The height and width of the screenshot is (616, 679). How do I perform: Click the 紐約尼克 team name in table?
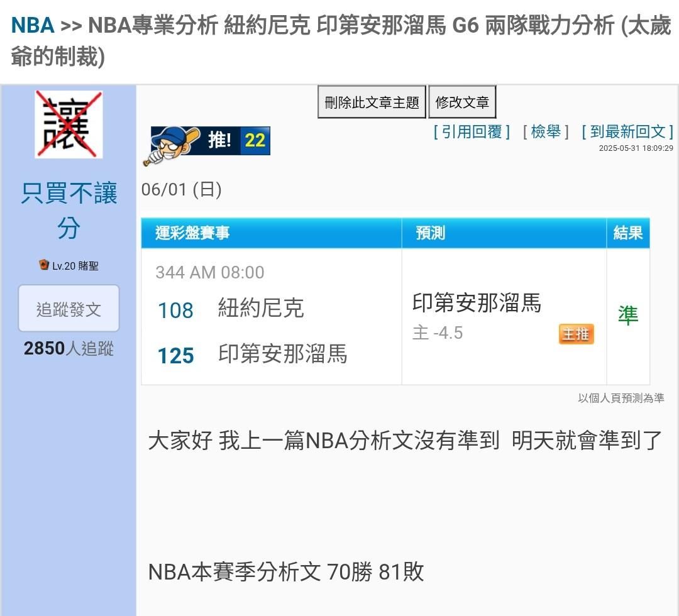261,308
